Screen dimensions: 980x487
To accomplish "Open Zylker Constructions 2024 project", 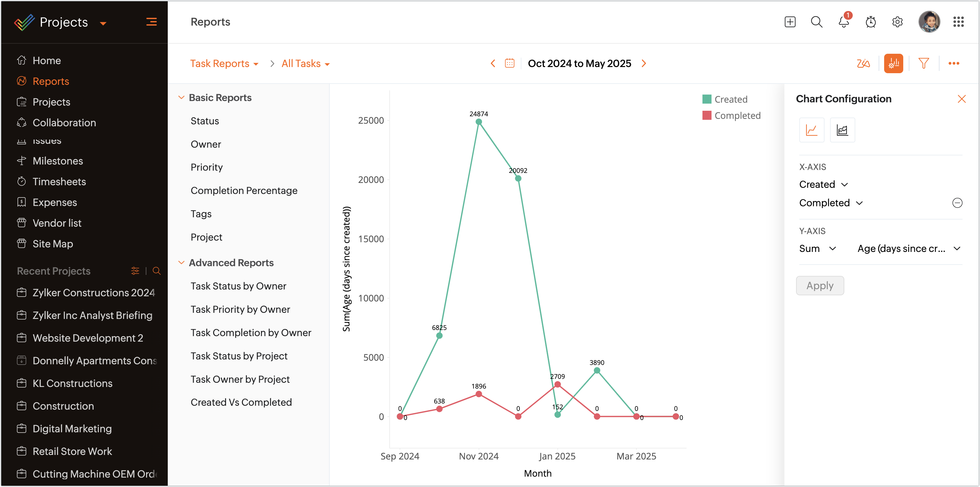I will click(93, 293).
